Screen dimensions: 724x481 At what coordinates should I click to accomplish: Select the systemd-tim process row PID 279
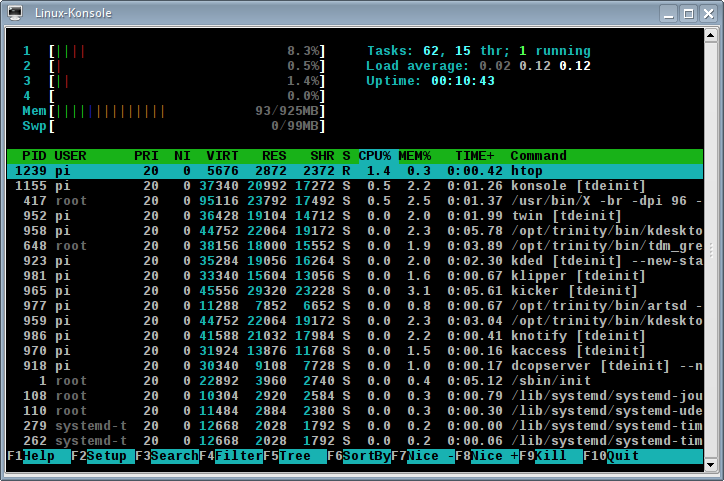[355, 426]
